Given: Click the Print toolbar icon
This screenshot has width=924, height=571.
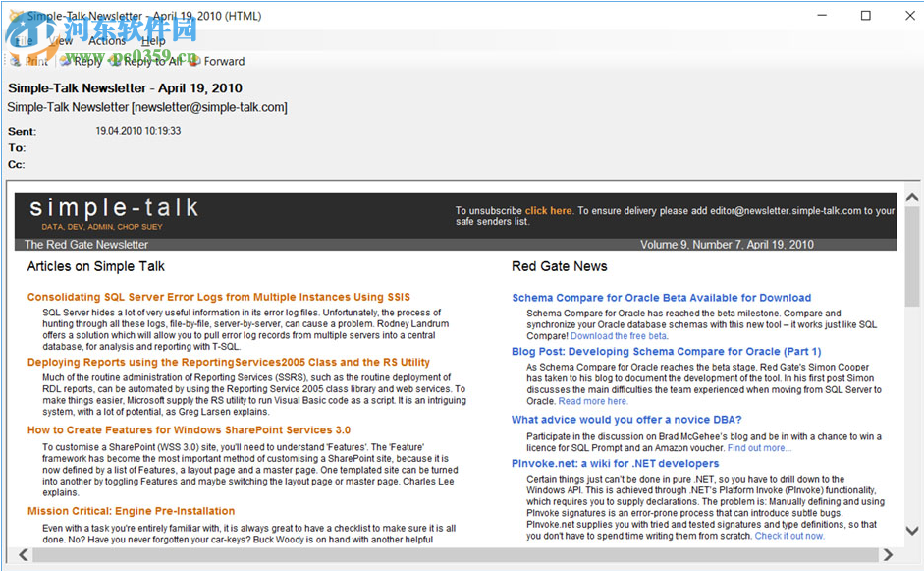Looking at the screenshot, I should click(16, 61).
